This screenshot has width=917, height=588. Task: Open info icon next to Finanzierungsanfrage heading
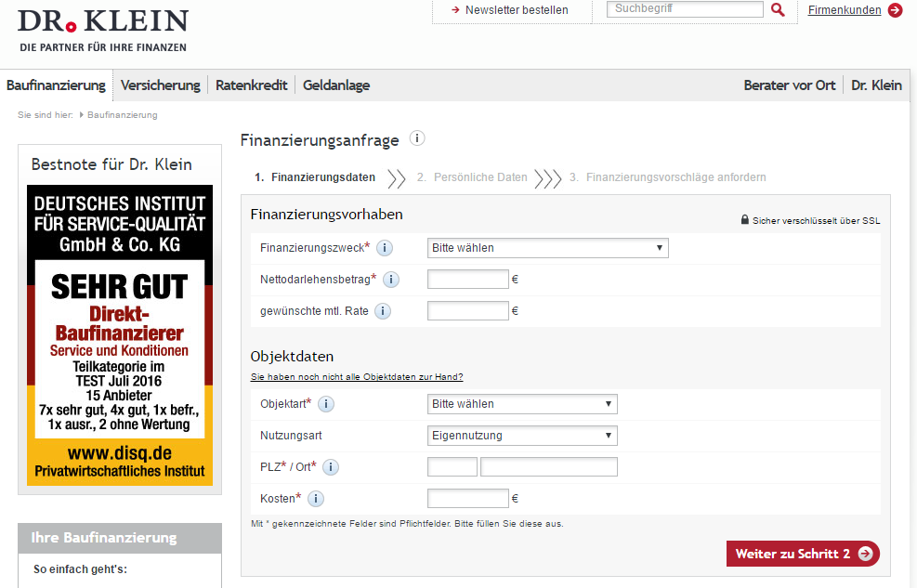[417, 138]
